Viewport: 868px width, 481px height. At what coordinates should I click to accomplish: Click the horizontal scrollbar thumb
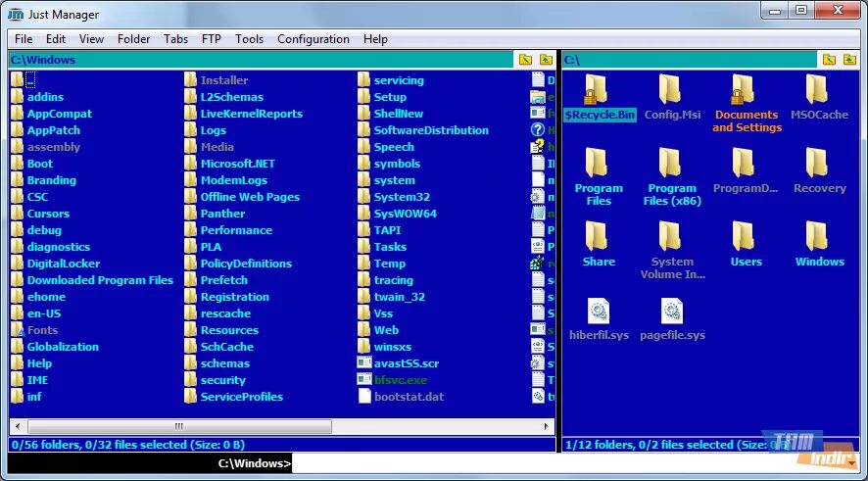point(179,426)
